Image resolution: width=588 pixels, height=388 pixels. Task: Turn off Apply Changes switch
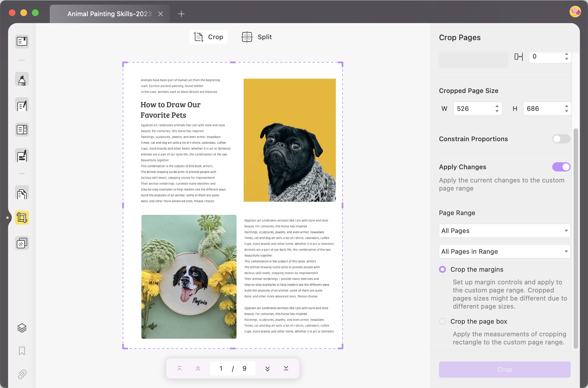(x=561, y=167)
